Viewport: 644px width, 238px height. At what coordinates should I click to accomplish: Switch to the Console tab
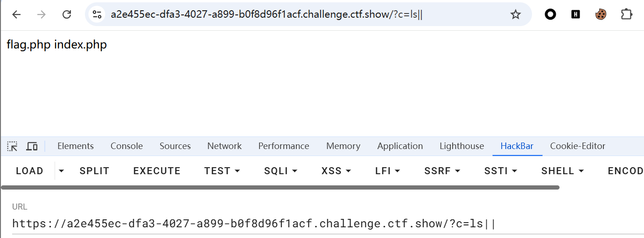(x=126, y=146)
